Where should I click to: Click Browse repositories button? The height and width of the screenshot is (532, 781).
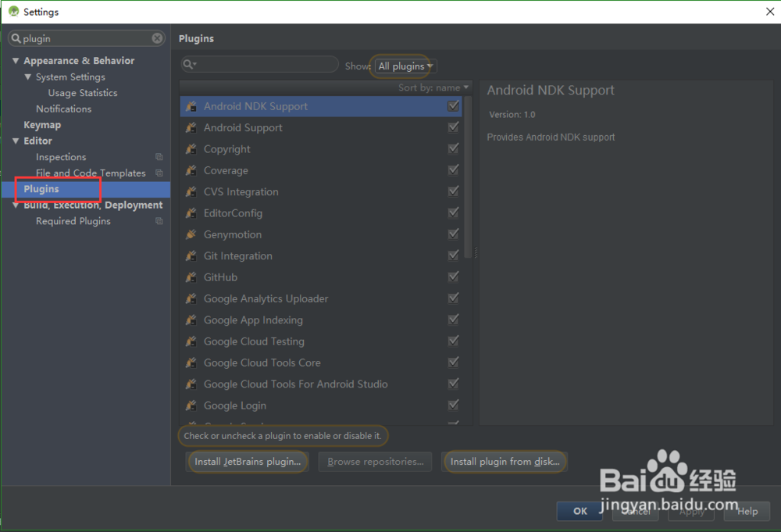coord(376,461)
